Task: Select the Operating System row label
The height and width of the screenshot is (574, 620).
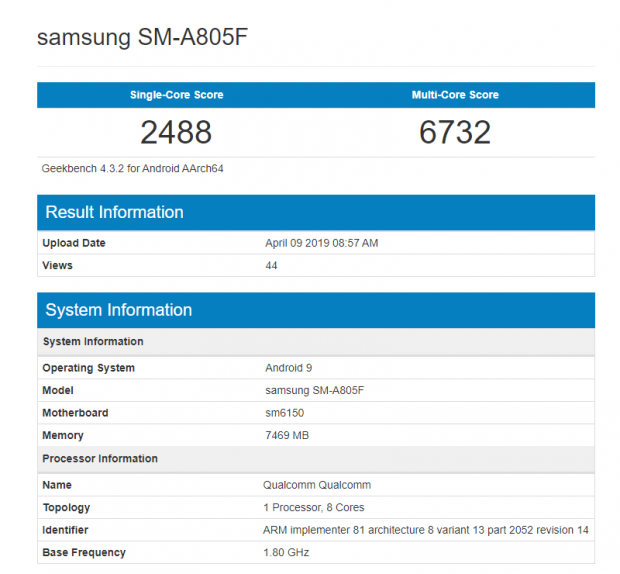Action: (x=88, y=368)
